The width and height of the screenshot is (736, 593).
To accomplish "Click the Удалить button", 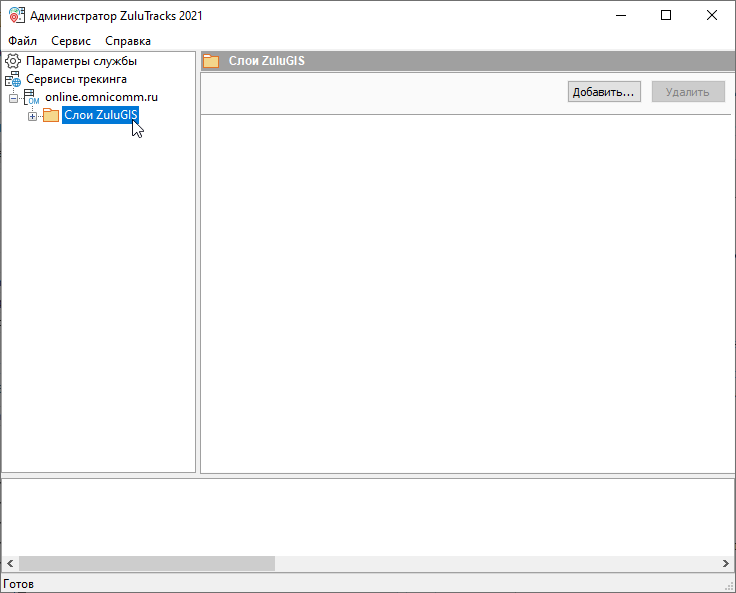I will point(688,92).
